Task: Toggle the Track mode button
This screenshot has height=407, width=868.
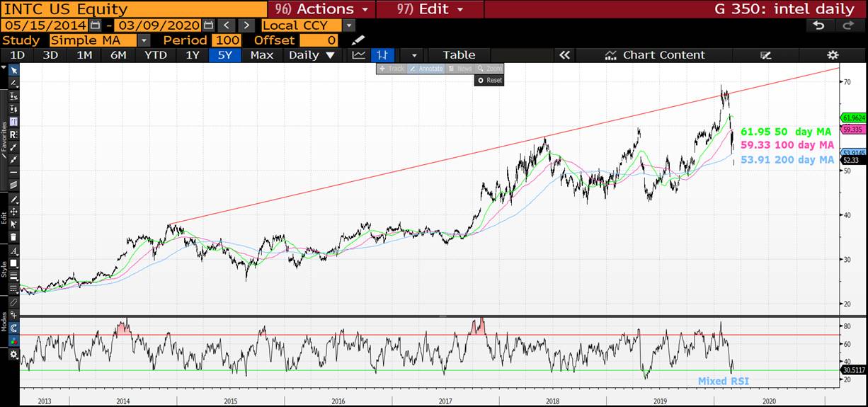Action: pyautogui.click(x=392, y=69)
